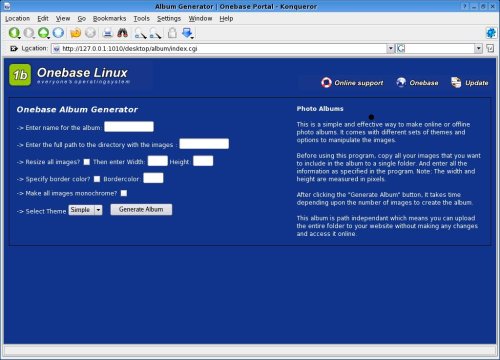Screen dimensions: 500x360
Task: Click the Onebase globe icon
Action: (401, 82)
